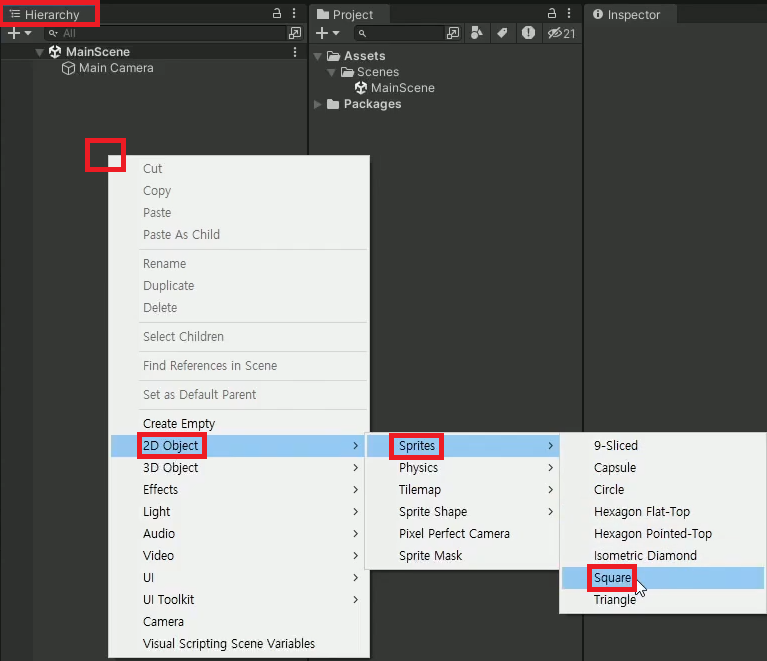Collapse the Assets folder arrow
767x661 pixels.
[318, 57]
